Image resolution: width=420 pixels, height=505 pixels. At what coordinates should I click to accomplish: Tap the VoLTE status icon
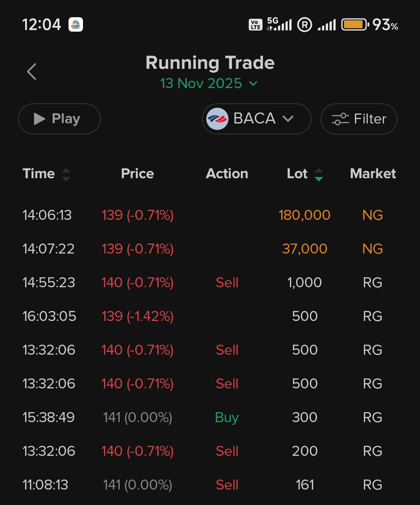255,25
